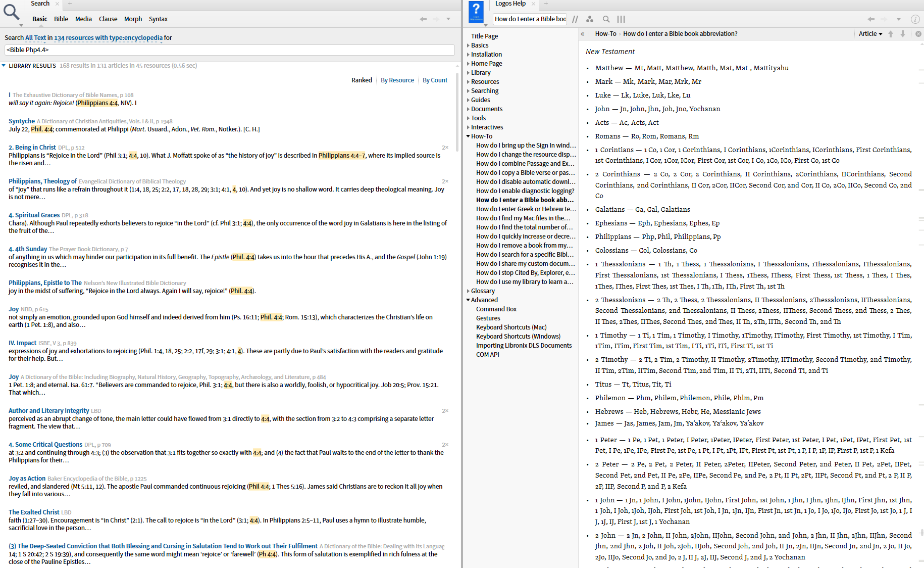Change the 134 resources search scope

coord(108,38)
